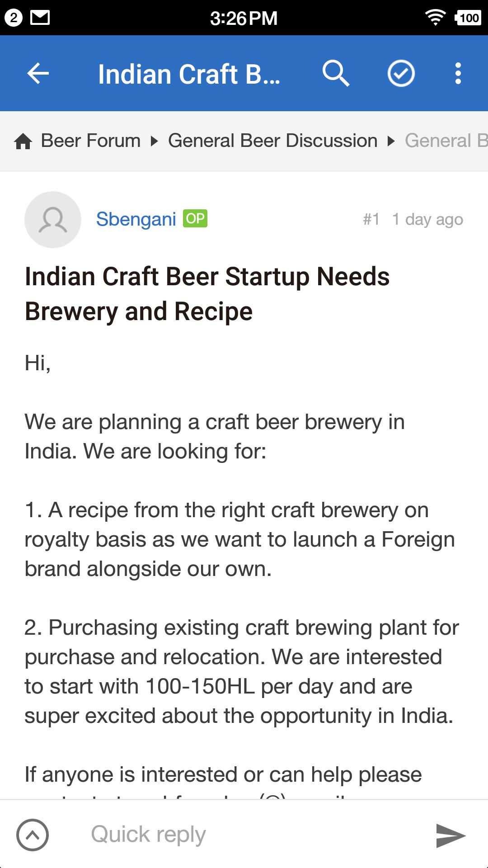Expand the reply options chevron

tap(33, 835)
